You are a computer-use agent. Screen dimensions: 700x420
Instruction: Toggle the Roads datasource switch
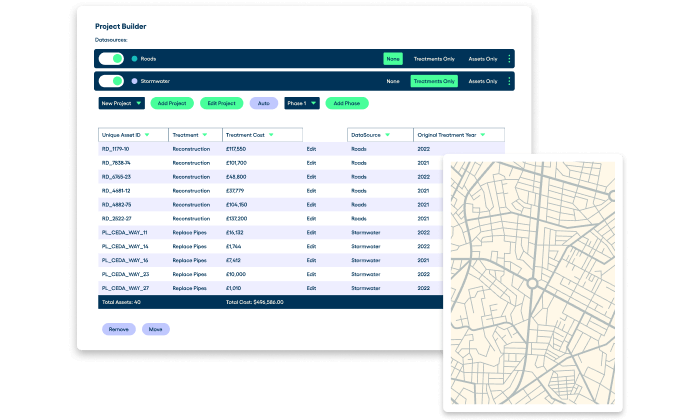[111, 58]
